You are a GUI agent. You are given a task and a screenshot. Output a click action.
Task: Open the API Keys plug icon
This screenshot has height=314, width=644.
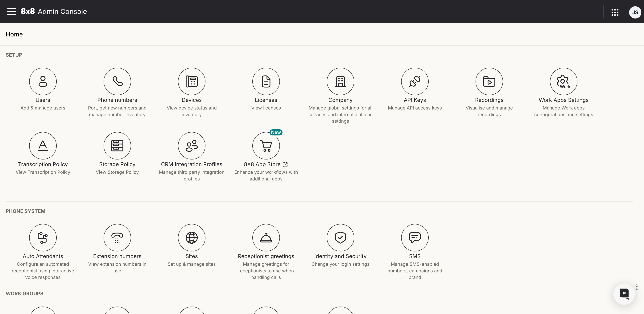pyautogui.click(x=415, y=81)
